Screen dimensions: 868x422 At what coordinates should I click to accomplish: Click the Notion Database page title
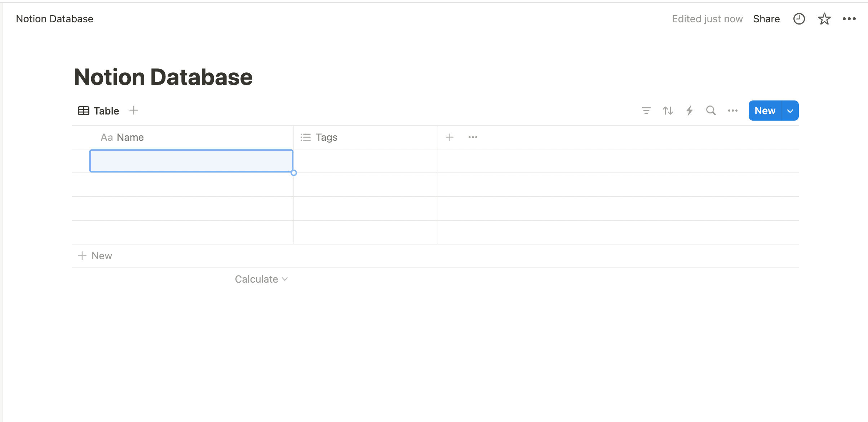tap(163, 77)
